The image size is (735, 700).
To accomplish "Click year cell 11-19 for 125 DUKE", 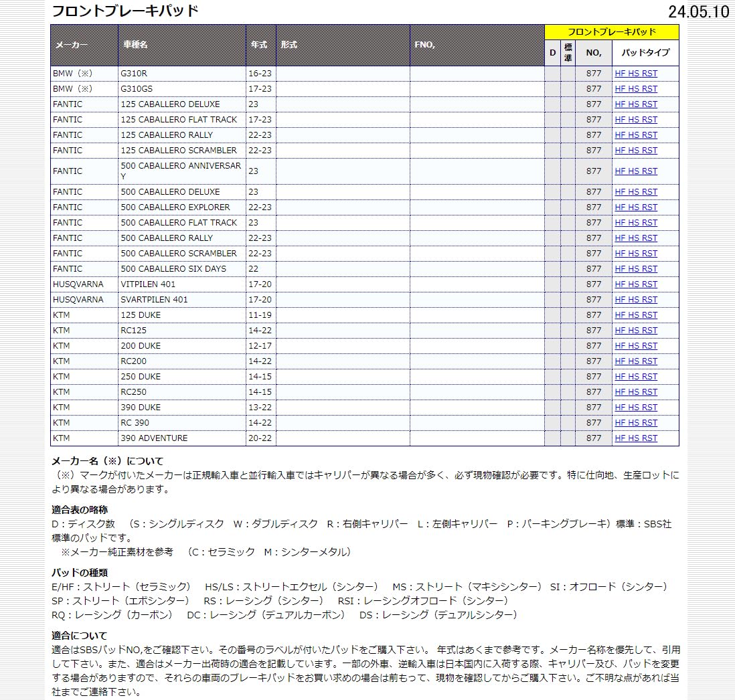I will coord(260,315).
